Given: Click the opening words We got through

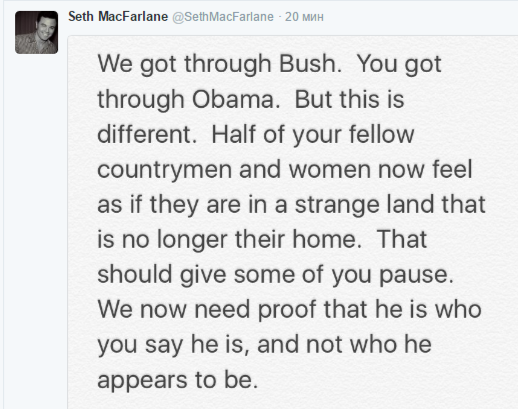Looking at the screenshot, I should coord(184,63).
